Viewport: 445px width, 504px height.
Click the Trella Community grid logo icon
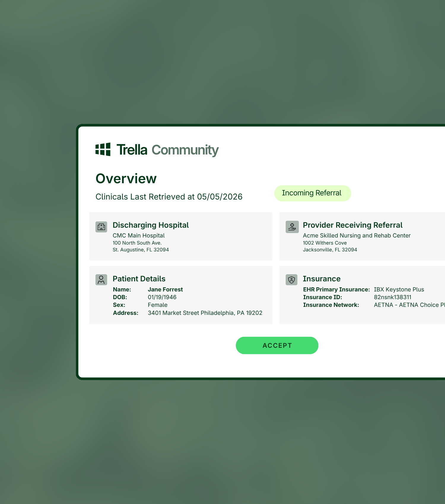pyautogui.click(x=103, y=149)
